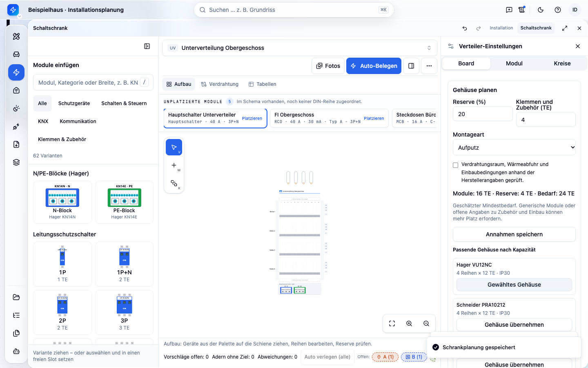Fit cabinet view to screen

(392, 323)
